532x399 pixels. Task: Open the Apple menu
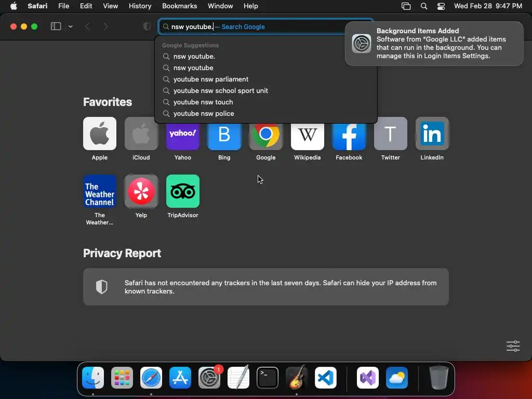click(x=14, y=6)
